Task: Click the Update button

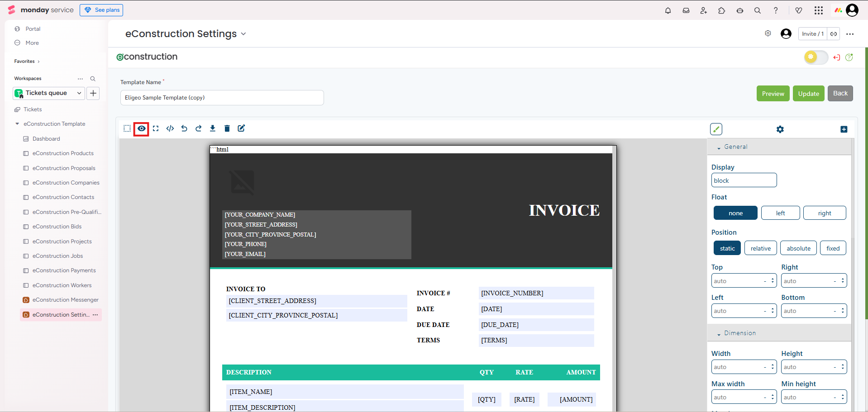Action: [x=808, y=94]
